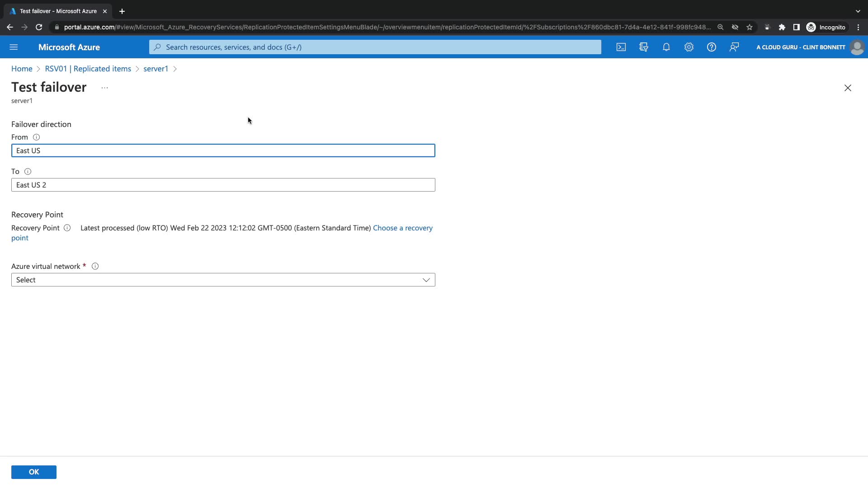This screenshot has width=868, height=488.
Task: Open the Feedback icon
Action: pos(734,47)
